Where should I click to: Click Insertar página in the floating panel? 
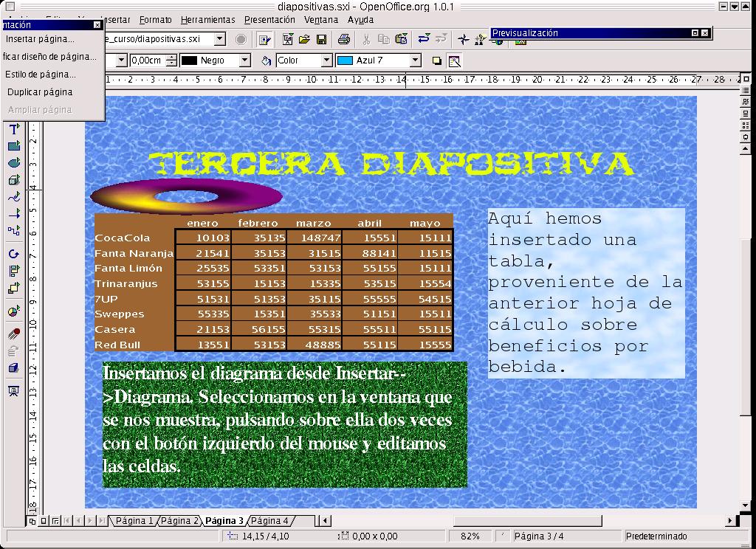pyautogui.click(x=40, y=39)
